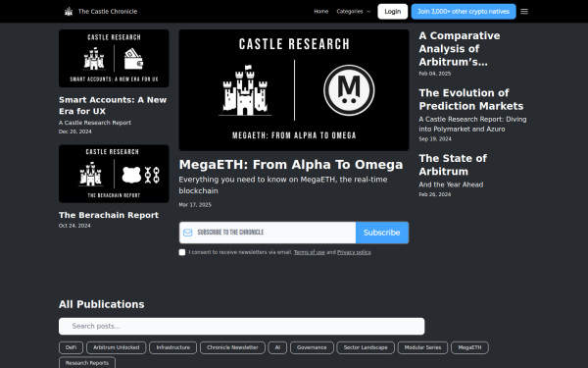Click 'And the Year Ahead' subtitle
This screenshot has height=368, width=588.
pyautogui.click(x=451, y=184)
